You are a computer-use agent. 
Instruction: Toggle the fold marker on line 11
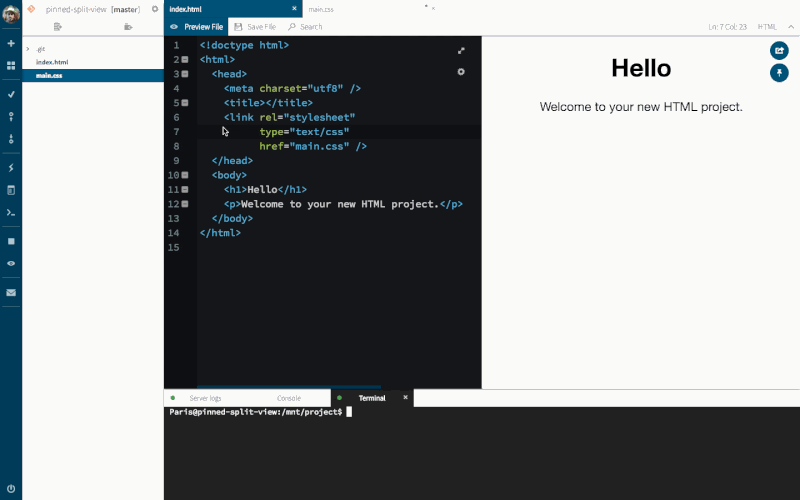(185, 189)
